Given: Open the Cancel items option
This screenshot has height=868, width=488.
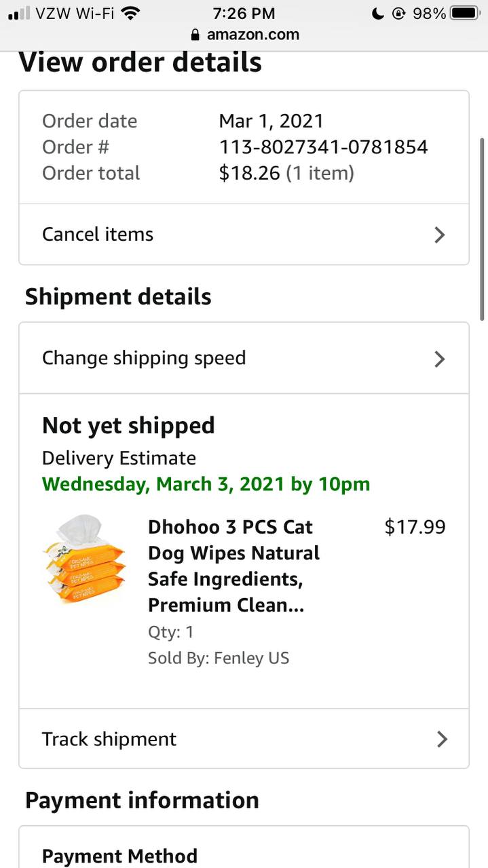Looking at the screenshot, I should point(98,235).
